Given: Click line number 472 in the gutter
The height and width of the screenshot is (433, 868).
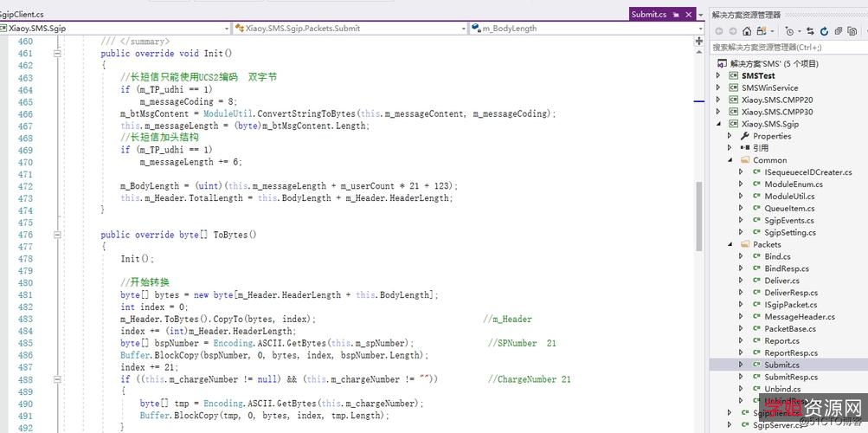Looking at the screenshot, I should click(x=25, y=186).
